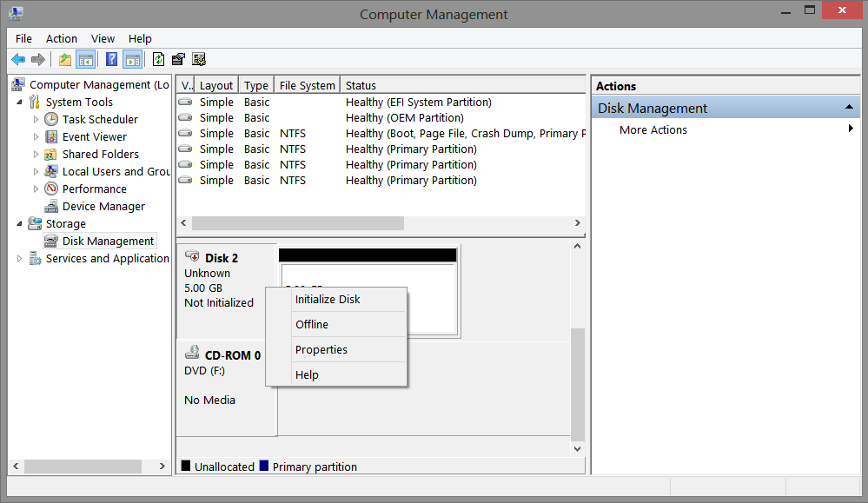Toggle Show/Hide Action Pane toolbar button
The height and width of the screenshot is (503, 868).
coord(132,59)
